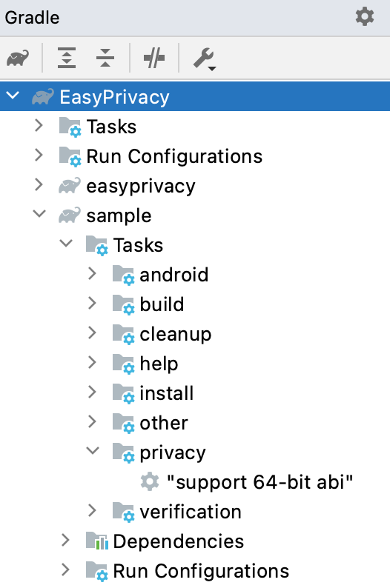Expand the easyprivacy module chevron
390x588 pixels.
39,184
